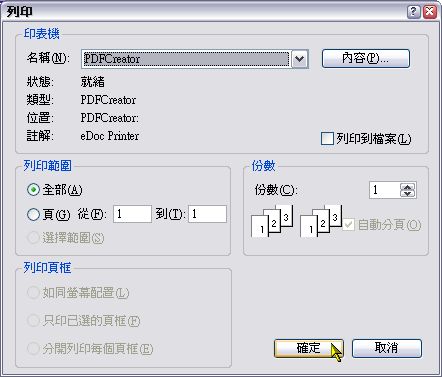The width and height of the screenshot is (442, 377).
Task: Click the 從(F) from-page input field
Action: click(x=132, y=214)
